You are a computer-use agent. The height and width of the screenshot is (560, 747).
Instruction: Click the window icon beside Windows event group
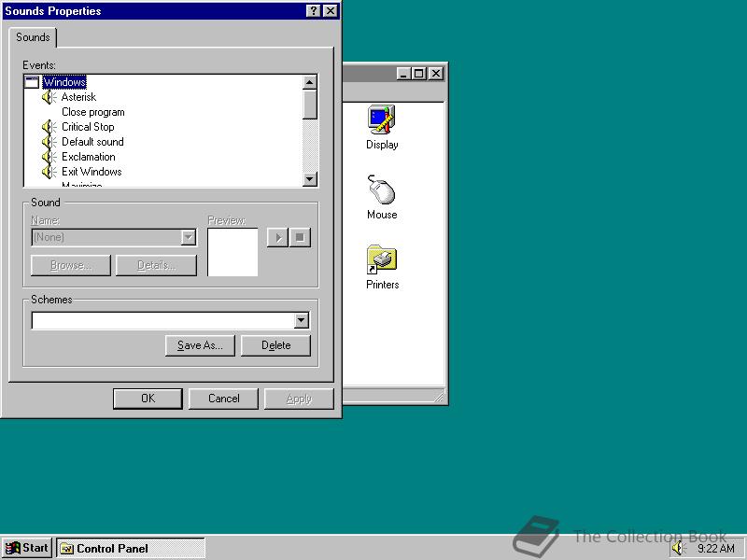point(32,82)
